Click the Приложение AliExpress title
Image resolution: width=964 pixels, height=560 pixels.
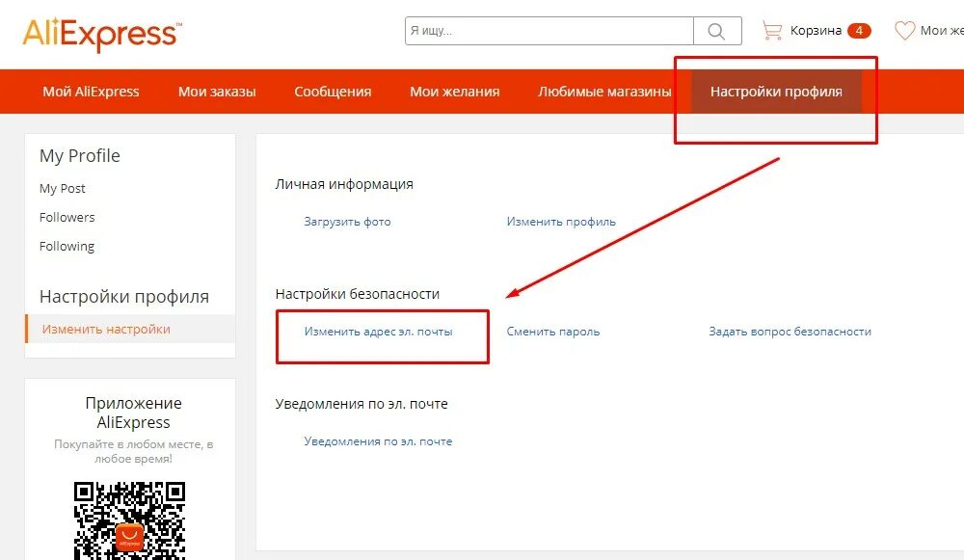point(133,413)
